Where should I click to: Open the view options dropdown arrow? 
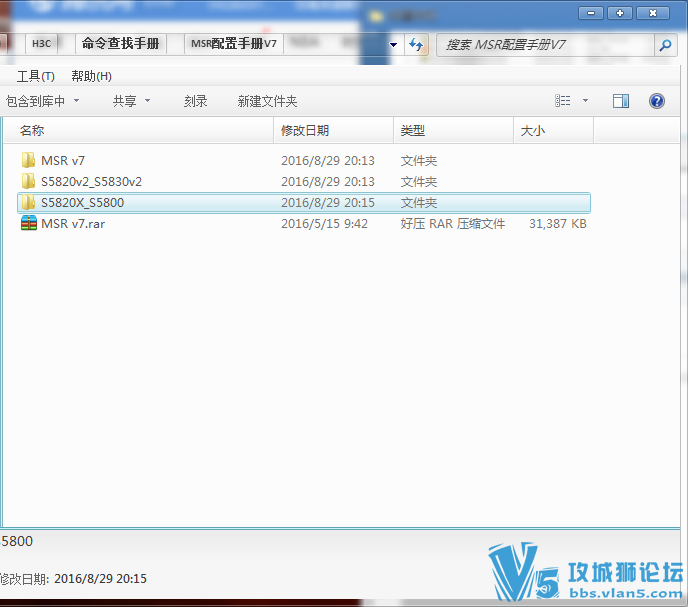585,101
